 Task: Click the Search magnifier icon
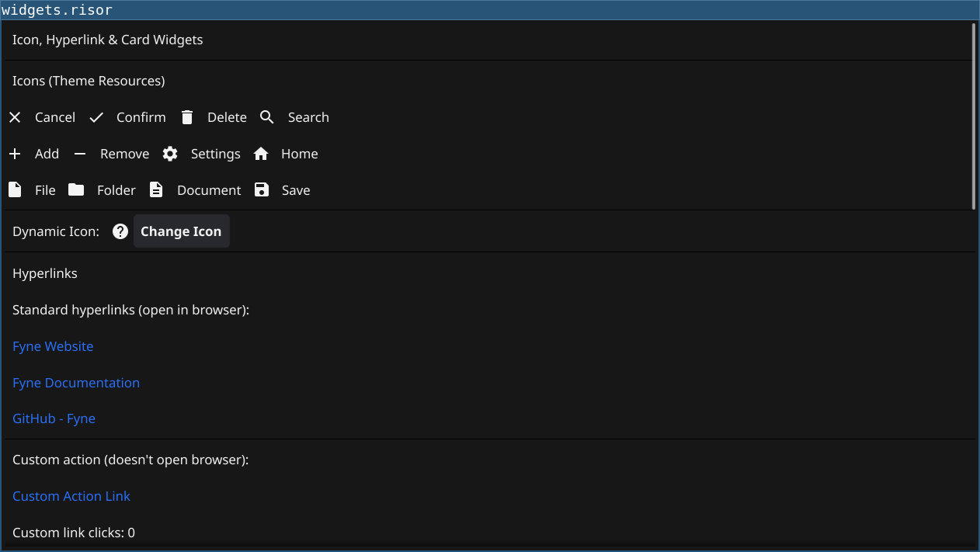[267, 117]
